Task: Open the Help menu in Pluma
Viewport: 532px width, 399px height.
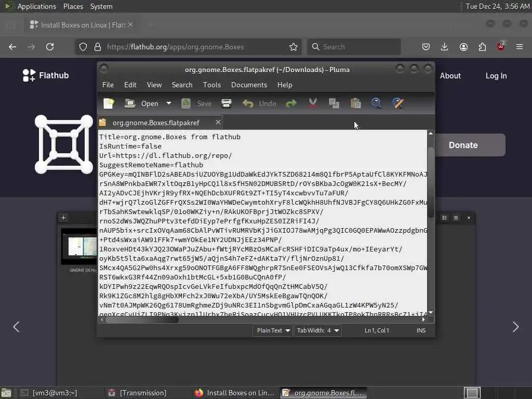Action: [x=285, y=85]
